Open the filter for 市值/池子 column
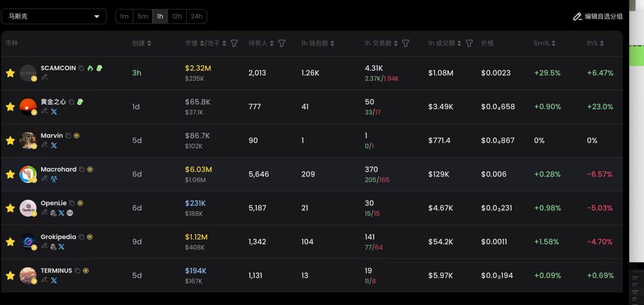Image resolution: width=644 pixels, height=305 pixels. click(x=234, y=43)
